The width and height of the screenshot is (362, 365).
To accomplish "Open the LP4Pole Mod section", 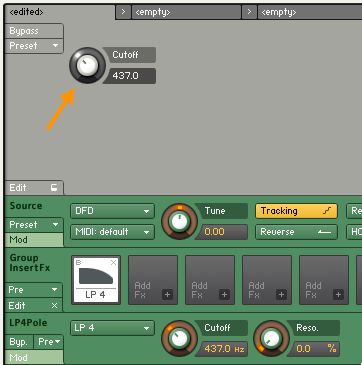I will tap(34, 357).
